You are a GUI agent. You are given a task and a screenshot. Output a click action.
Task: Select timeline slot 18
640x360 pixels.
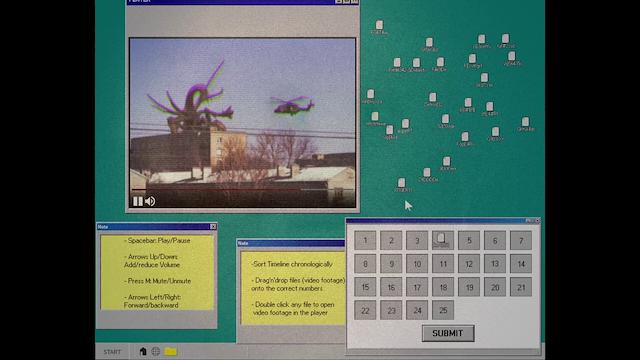(443, 287)
